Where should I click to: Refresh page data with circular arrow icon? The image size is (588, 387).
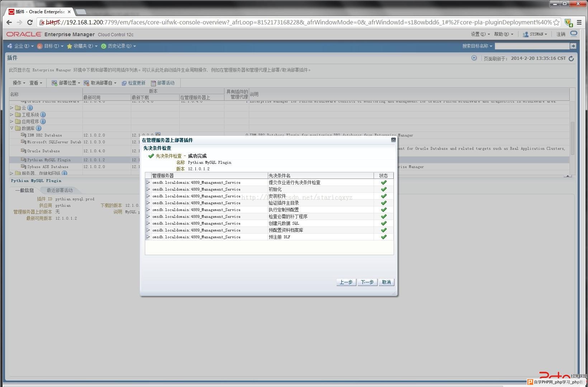571,58
